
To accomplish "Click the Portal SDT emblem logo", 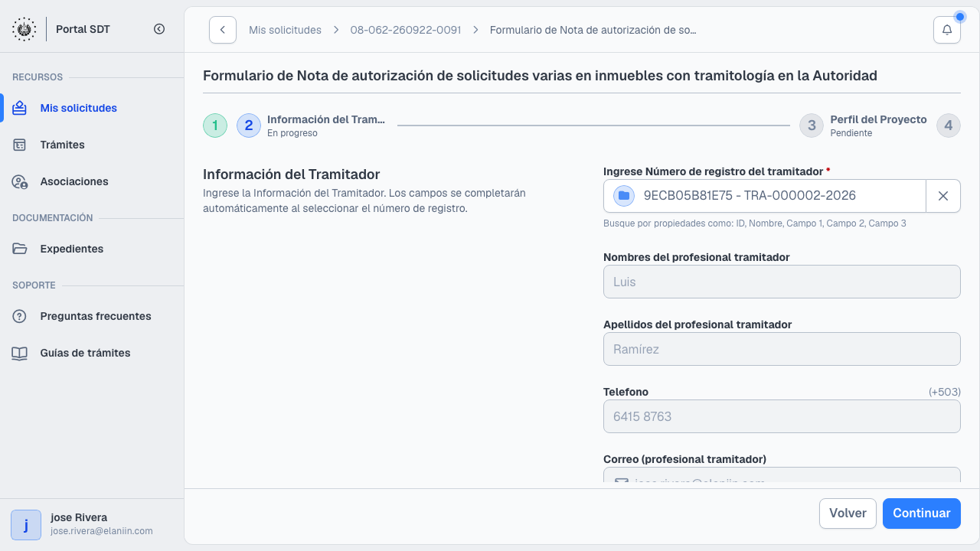I will [x=24, y=29].
